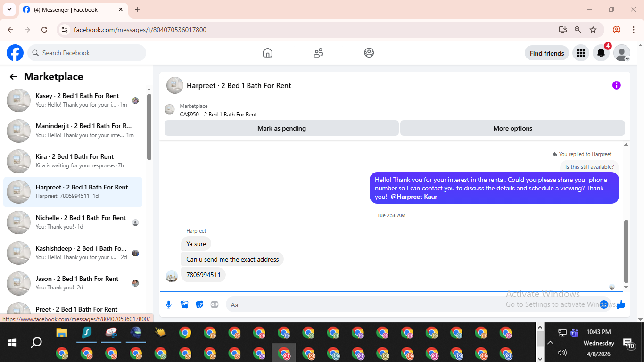This screenshot has height=362, width=644.
Task: Reload the page
Action: (44, 30)
